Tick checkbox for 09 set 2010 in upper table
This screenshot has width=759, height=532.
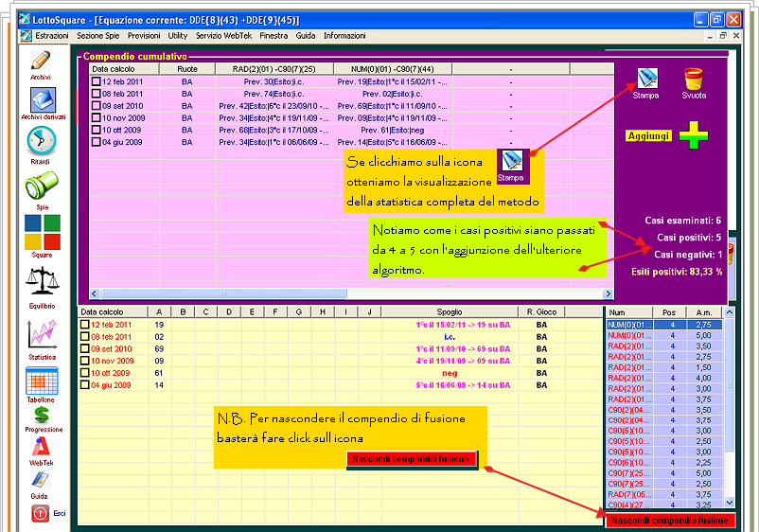97,105
